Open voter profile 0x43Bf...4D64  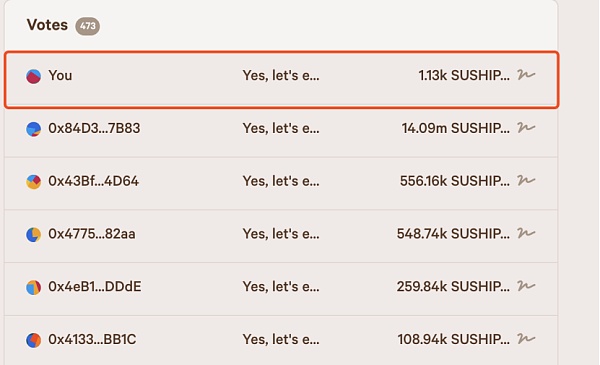point(93,181)
